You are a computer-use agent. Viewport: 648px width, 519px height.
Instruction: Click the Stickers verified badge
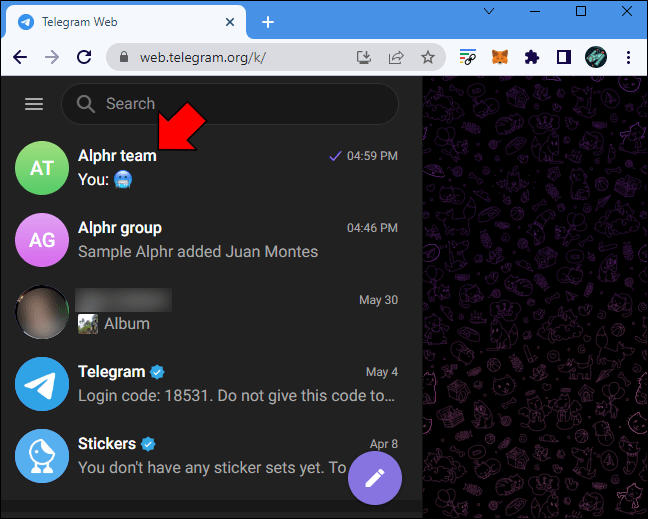point(148,444)
